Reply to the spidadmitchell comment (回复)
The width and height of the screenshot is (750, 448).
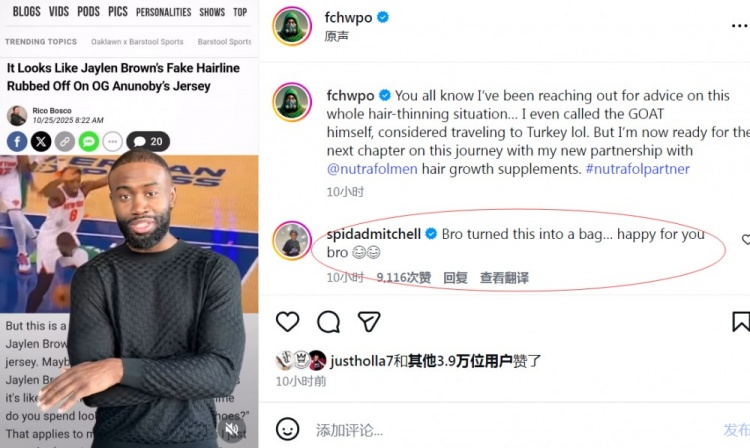tap(455, 278)
